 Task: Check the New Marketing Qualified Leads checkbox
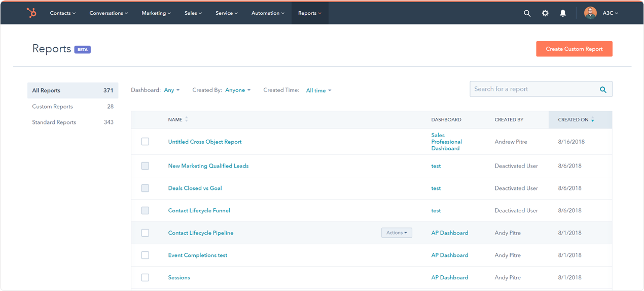145,166
